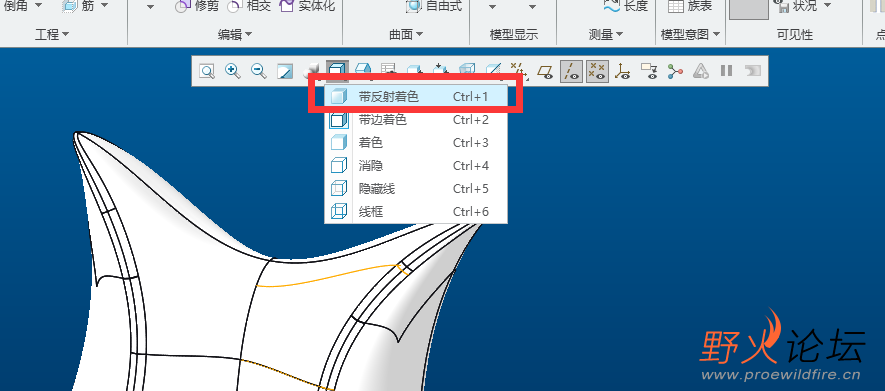Click the simulate animation triangle icon
885x391 pixels.
pos(700,71)
